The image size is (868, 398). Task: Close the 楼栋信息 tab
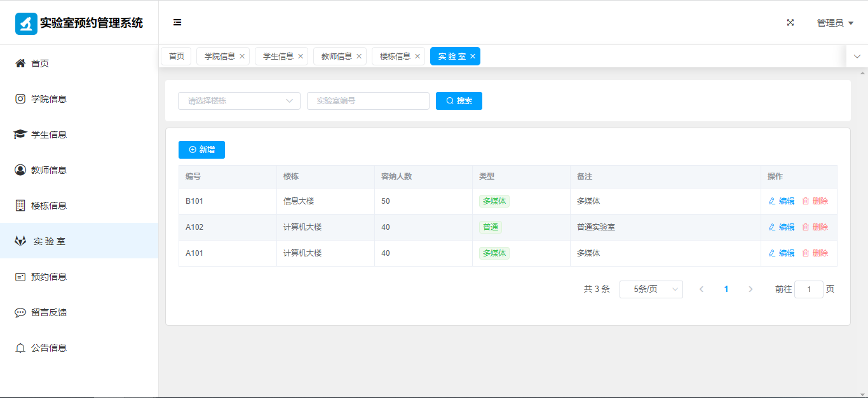click(417, 56)
